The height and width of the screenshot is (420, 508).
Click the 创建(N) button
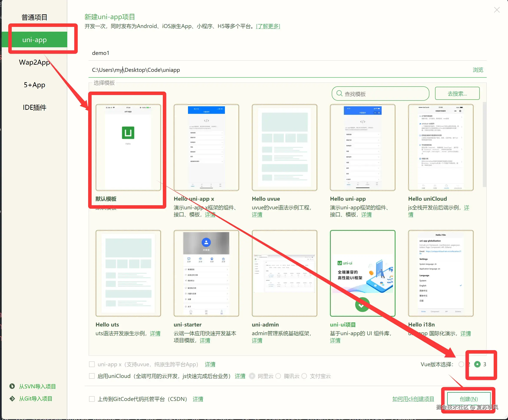(x=468, y=399)
